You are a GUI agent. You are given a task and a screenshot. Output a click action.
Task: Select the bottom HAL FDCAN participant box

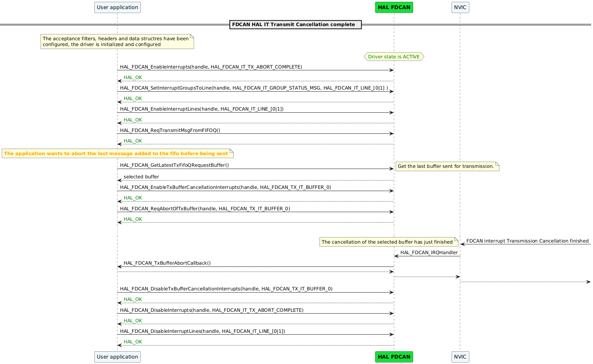coord(394,357)
